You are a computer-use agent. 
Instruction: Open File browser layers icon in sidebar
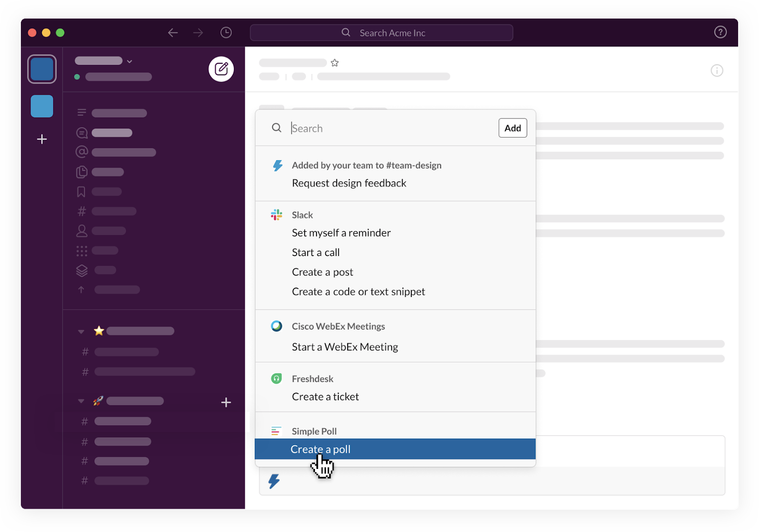82,270
